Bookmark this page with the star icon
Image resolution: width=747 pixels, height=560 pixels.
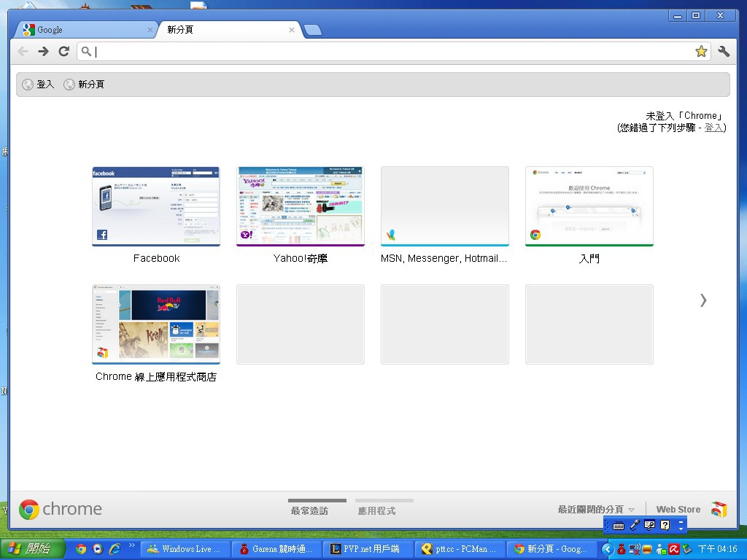[x=701, y=52]
